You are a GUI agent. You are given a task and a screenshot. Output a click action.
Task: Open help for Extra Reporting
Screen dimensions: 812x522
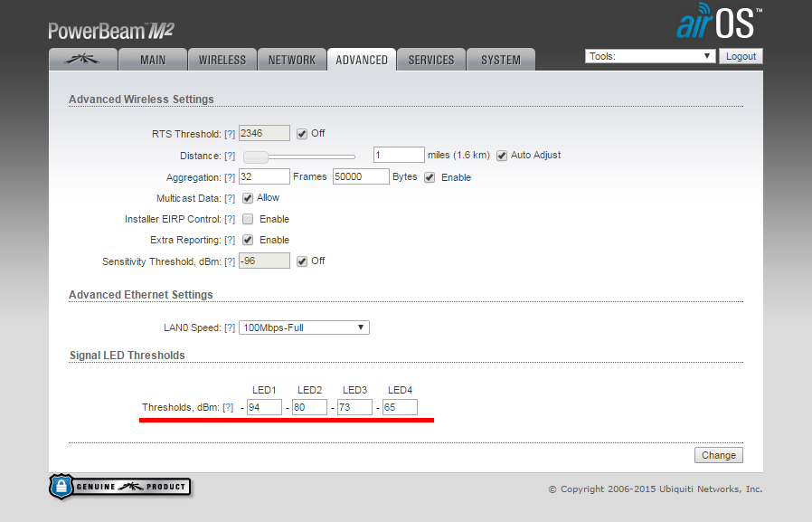(230, 240)
